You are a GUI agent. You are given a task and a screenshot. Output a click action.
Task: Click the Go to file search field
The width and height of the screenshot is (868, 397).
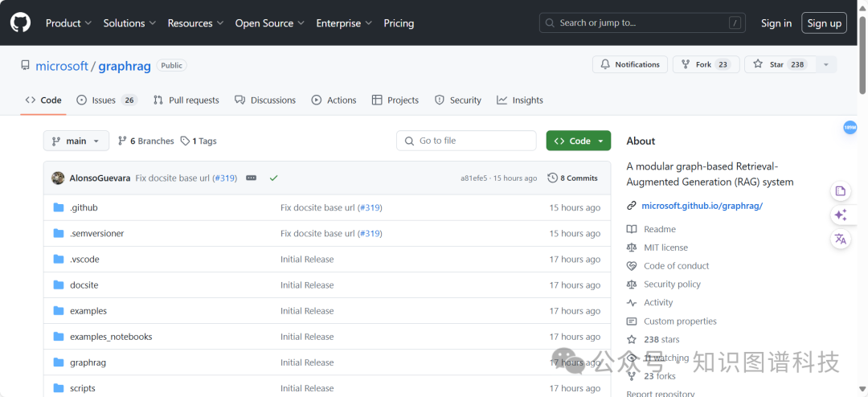(x=466, y=141)
